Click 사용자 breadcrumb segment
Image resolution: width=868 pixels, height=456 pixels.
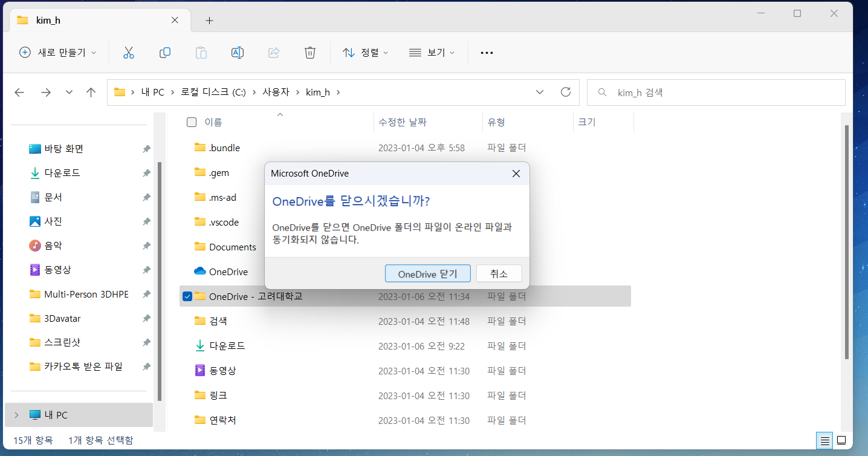coord(276,93)
